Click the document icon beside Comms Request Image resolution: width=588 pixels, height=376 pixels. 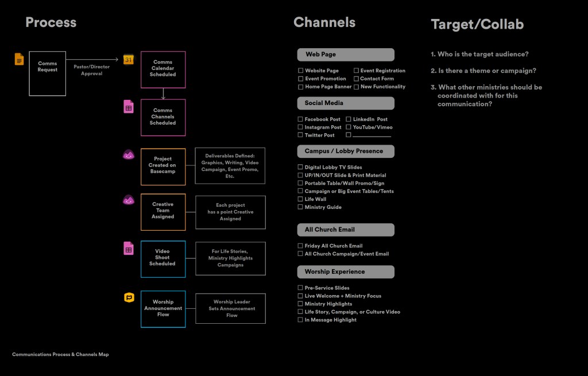pyautogui.click(x=19, y=59)
